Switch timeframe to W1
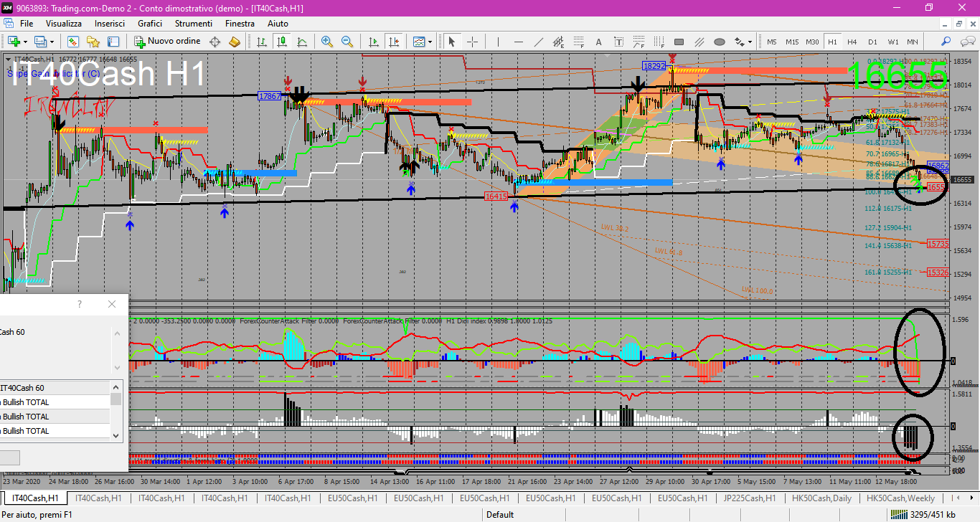The image size is (980, 522). (892, 42)
